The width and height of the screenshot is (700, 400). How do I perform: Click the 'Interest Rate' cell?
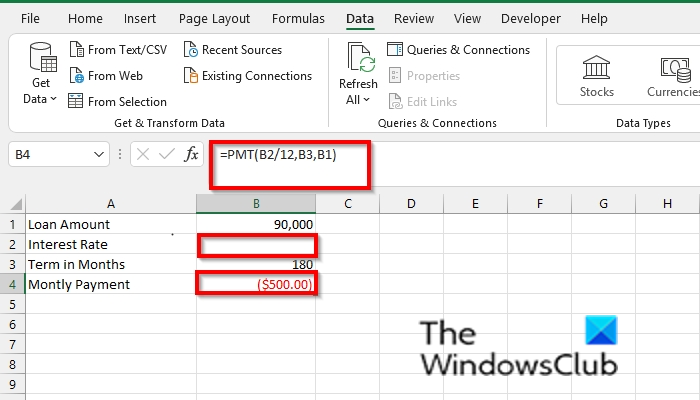tap(111, 245)
